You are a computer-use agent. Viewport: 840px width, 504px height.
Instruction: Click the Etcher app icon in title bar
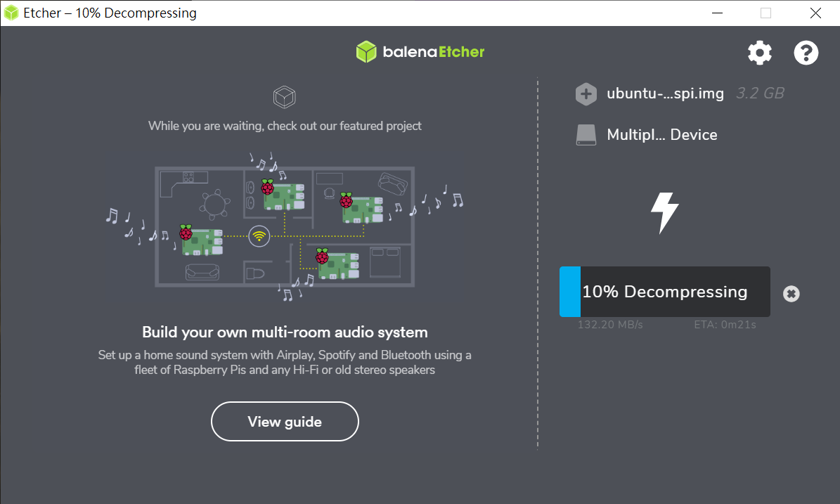pyautogui.click(x=11, y=13)
